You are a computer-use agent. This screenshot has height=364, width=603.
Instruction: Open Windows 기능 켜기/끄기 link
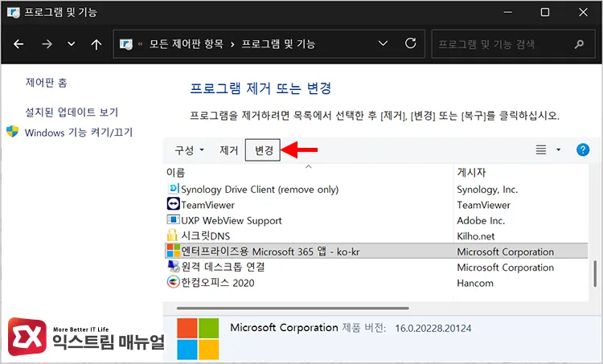point(79,133)
